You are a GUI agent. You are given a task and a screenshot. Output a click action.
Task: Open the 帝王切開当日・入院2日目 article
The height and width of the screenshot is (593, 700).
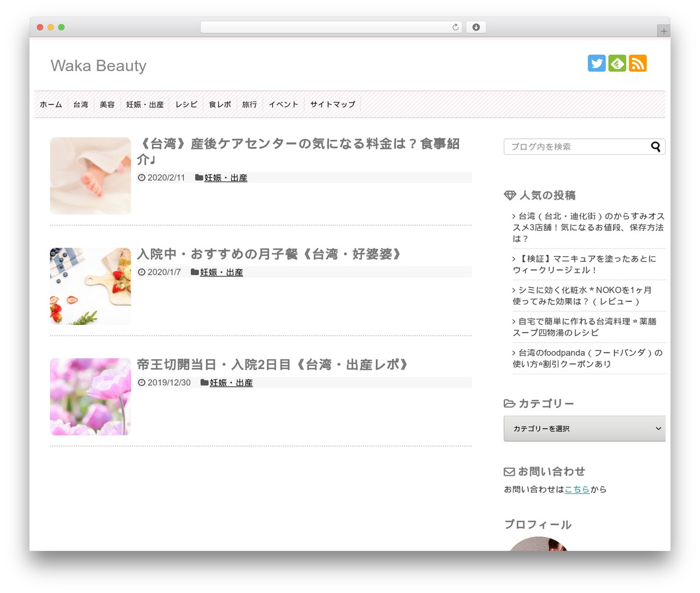[x=275, y=365]
